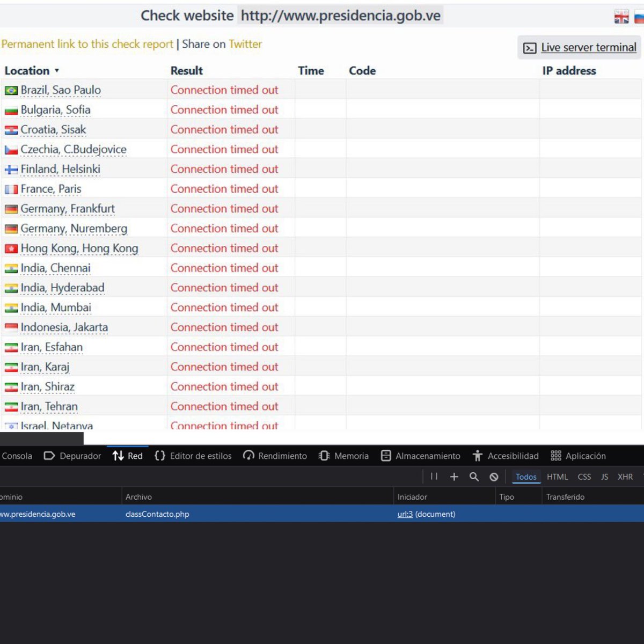Click 'Connection timed out' for Brazil, Sao Paulo
The image size is (644, 644).
tap(224, 90)
